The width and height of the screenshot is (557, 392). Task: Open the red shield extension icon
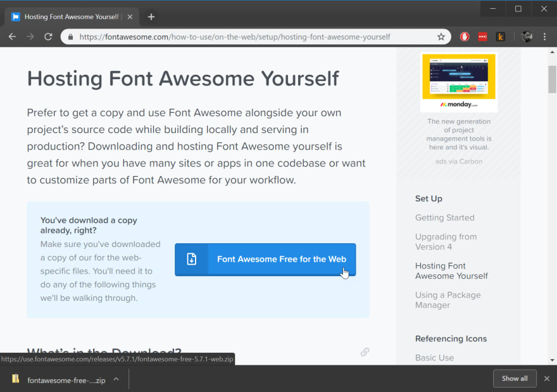pyautogui.click(x=465, y=37)
